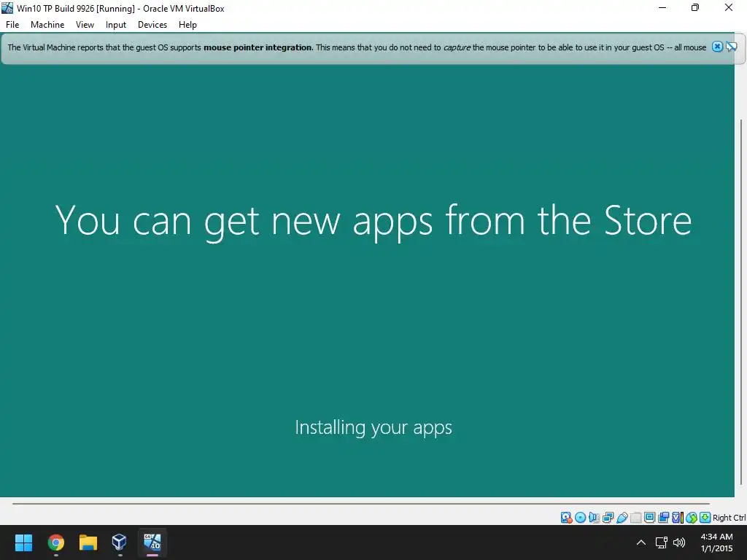747x560 pixels.
Task: Click the recording status icon
Action: (663, 518)
